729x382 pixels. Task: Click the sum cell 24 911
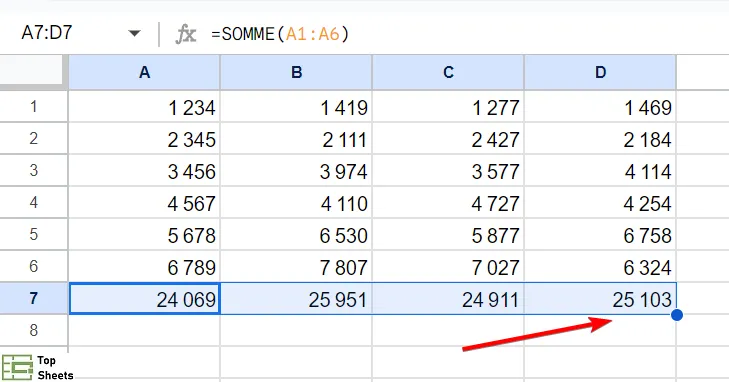[448, 299]
